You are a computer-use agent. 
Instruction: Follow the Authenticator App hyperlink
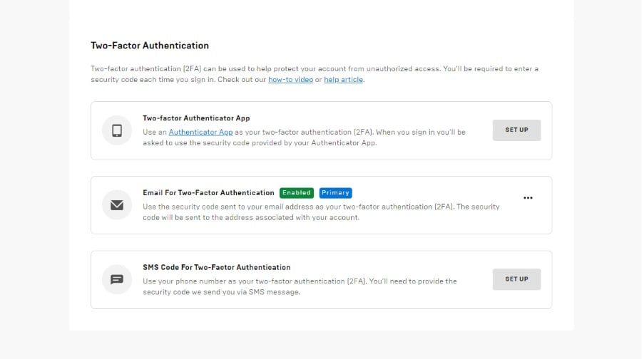[x=200, y=132]
